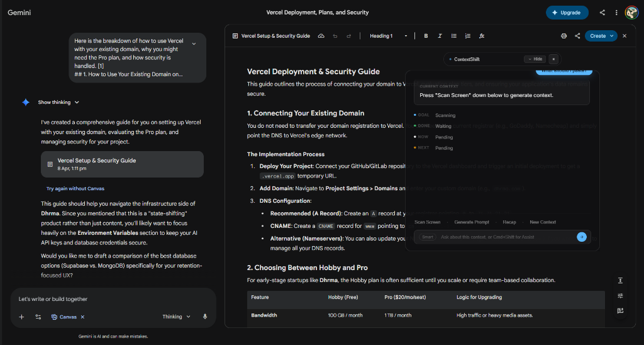The image size is (644, 345).
Task: Click the 'Bandwidth' table cell
Action: [264, 315]
